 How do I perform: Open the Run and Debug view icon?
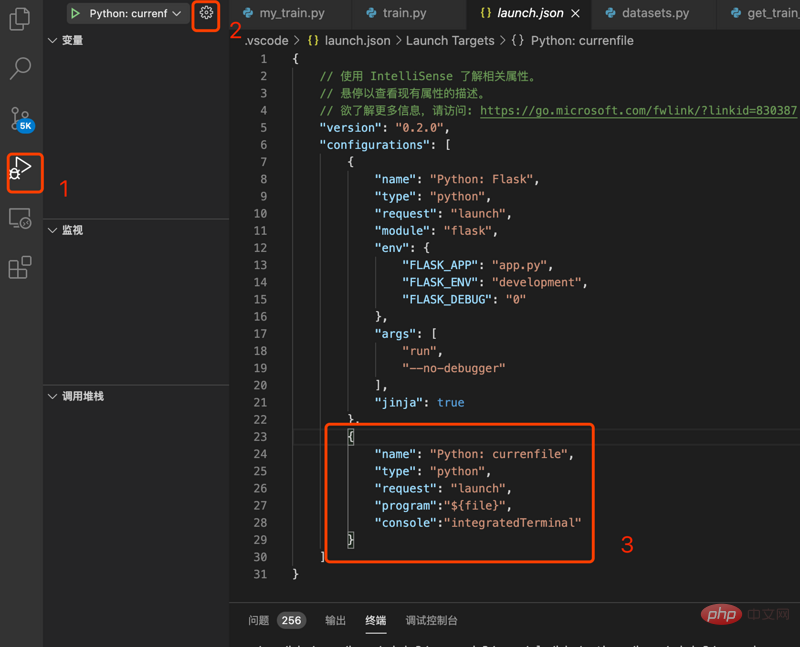click(22, 169)
